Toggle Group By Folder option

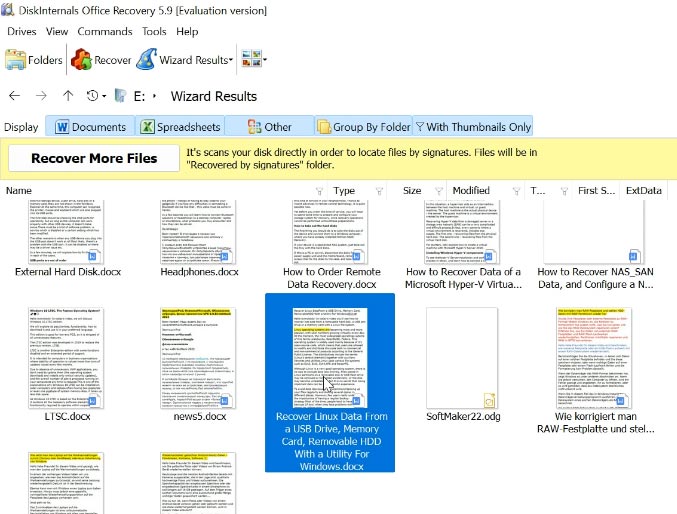(363, 127)
